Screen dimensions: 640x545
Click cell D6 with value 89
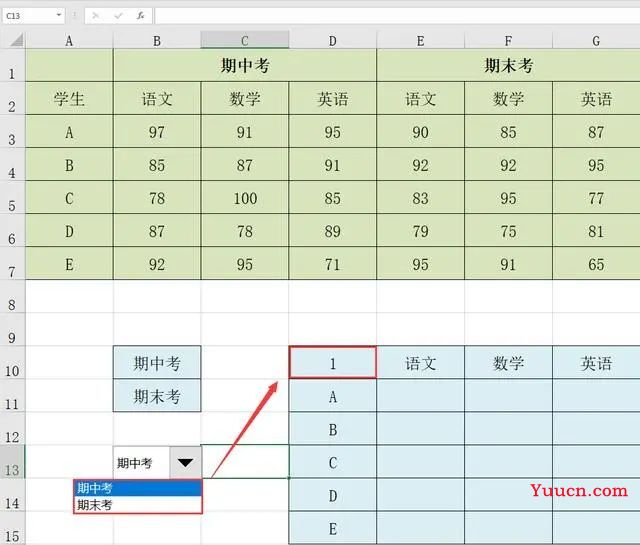point(333,231)
